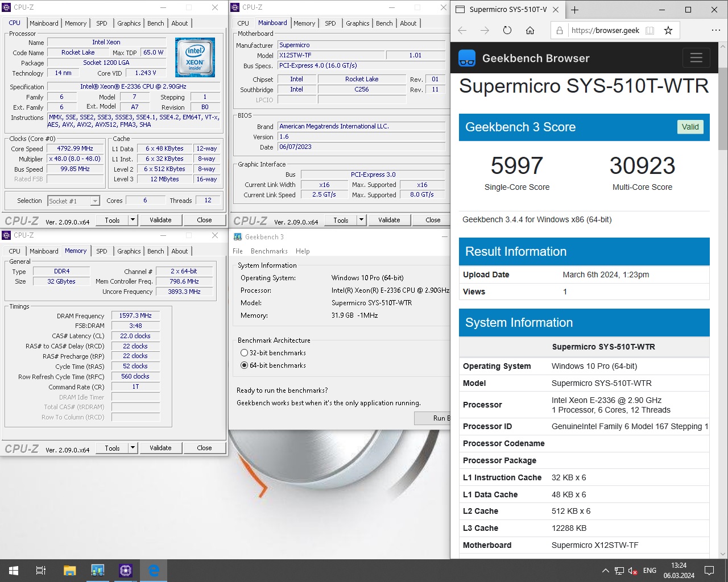The width and height of the screenshot is (728, 582).
Task: Open the taskbar clock and date
Action: tap(679, 571)
